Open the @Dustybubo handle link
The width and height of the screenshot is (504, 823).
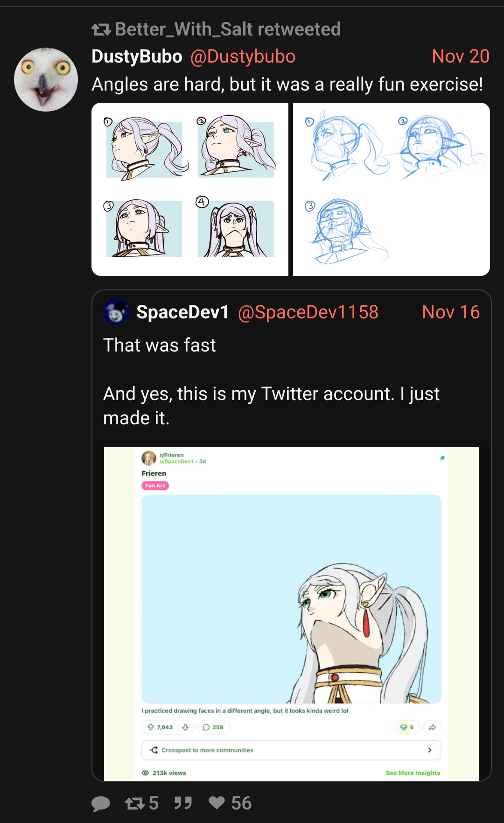243,56
